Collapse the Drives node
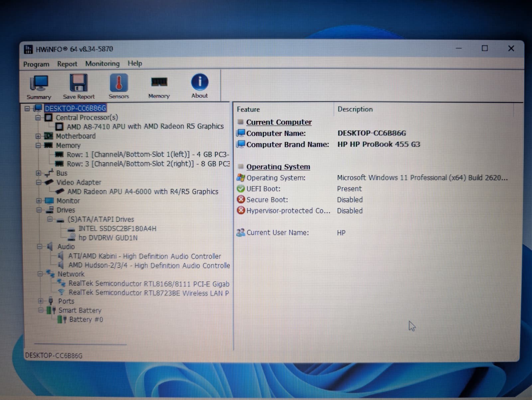 coord(39,210)
